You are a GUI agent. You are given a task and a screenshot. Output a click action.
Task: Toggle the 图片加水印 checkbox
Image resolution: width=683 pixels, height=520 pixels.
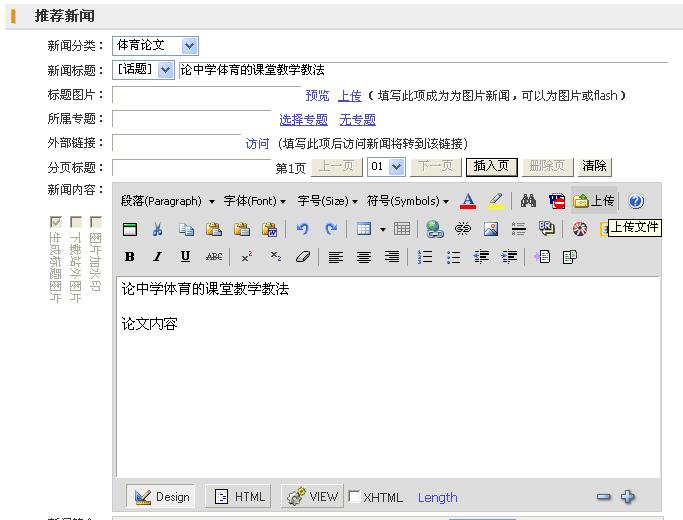[96, 222]
